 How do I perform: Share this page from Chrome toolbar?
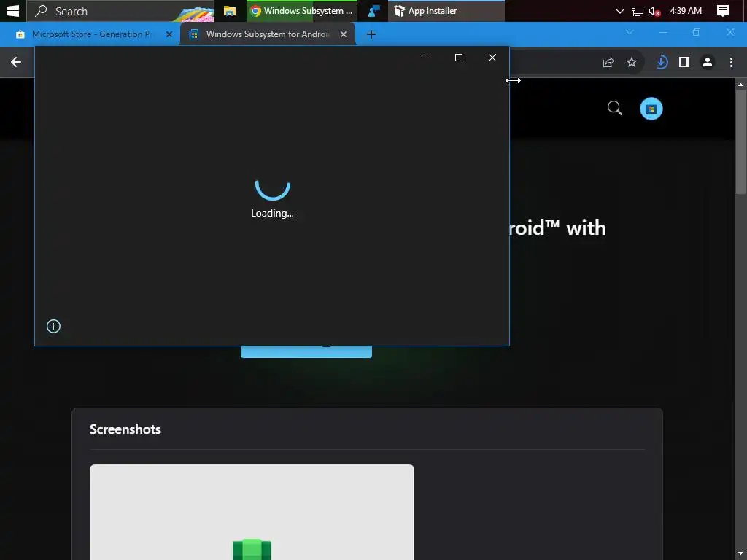tap(608, 63)
